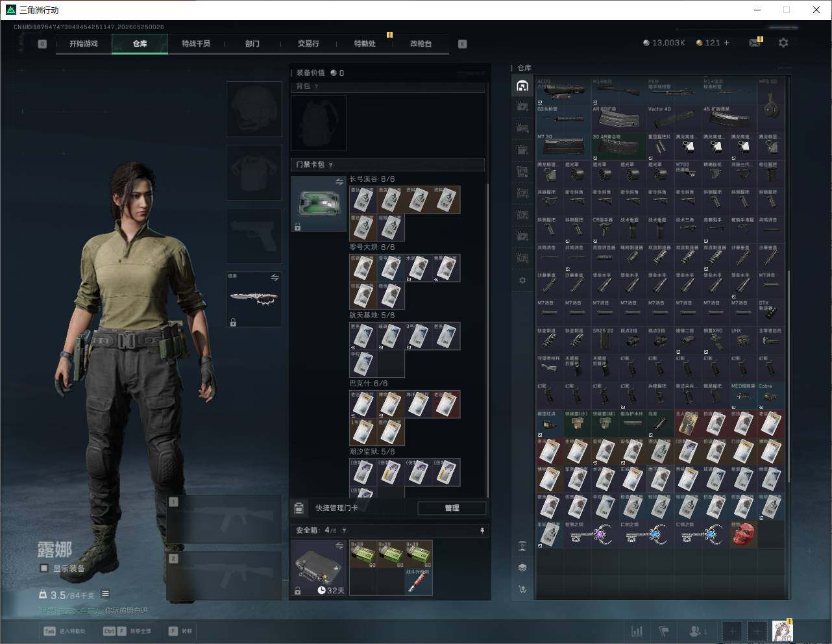
Task: Pick the AR 60 expanded magazine
Action: click(x=618, y=119)
